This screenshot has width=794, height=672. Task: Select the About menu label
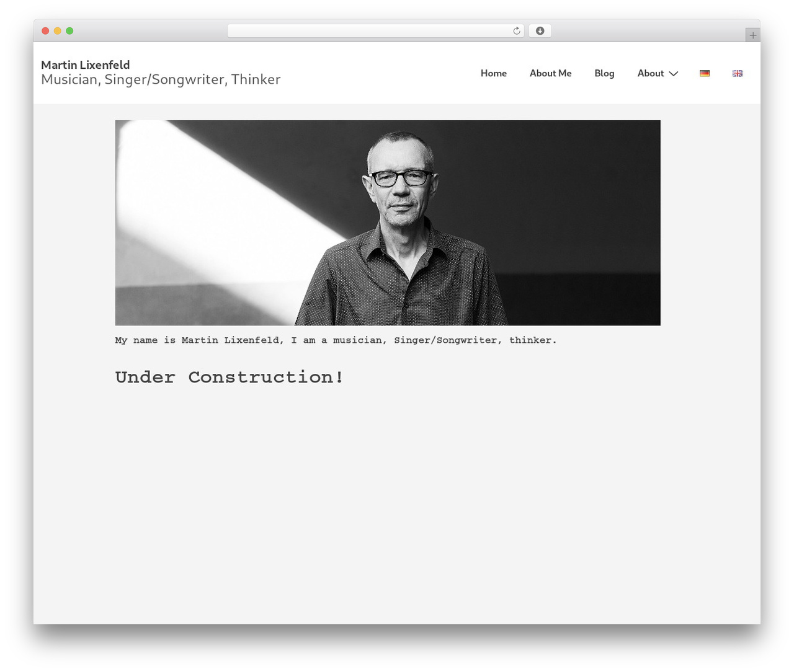[650, 73]
